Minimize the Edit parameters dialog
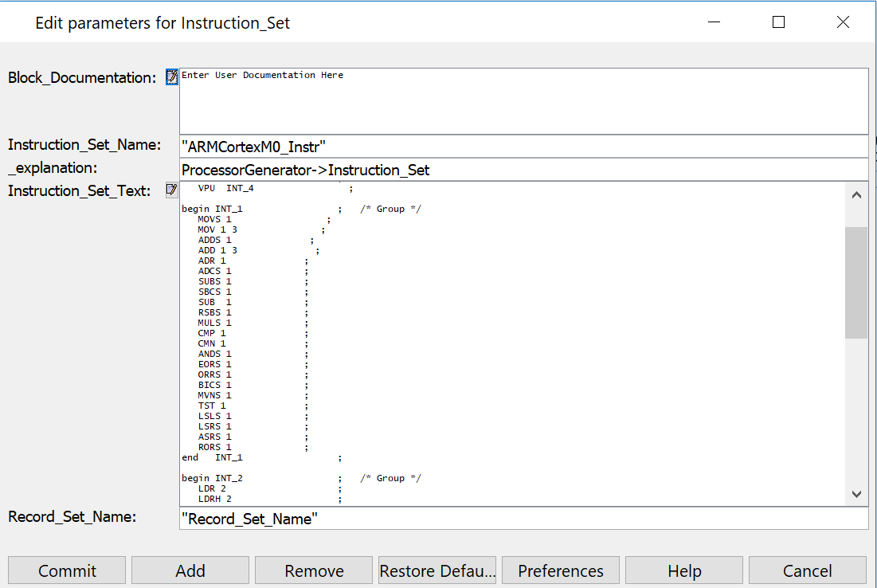Image resolution: width=877 pixels, height=588 pixels. pyautogui.click(x=715, y=22)
